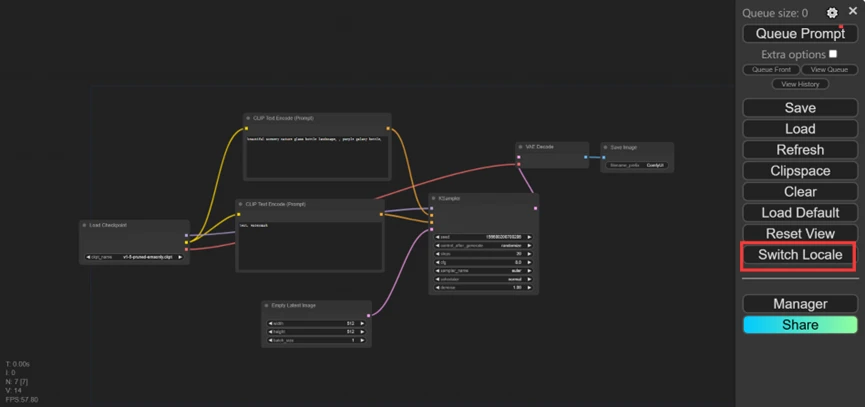The width and height of the screenshot is (865, 407).
Task: Click the positive prompt text area
Action: [317, 156]
